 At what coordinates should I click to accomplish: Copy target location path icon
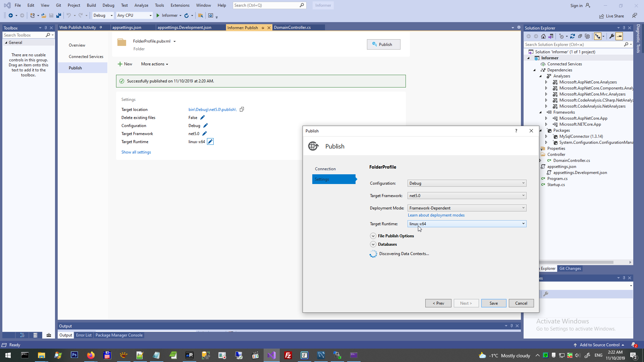pyautogui.click(x=242, y=110)
